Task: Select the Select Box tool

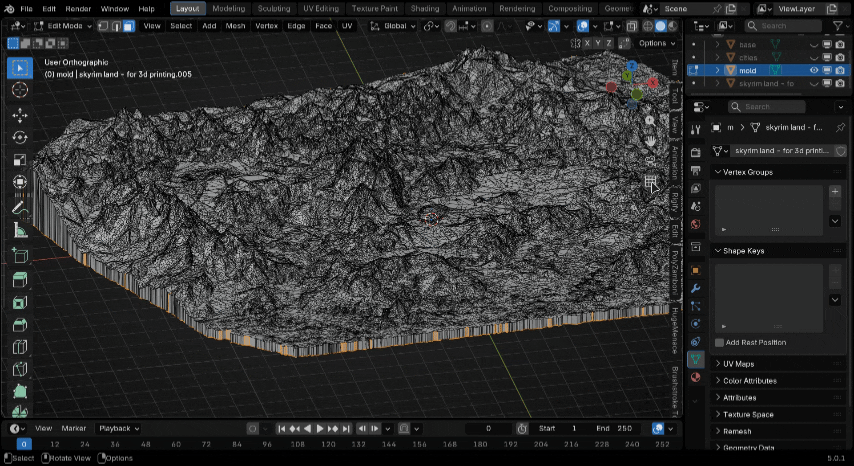Action: 20,68
